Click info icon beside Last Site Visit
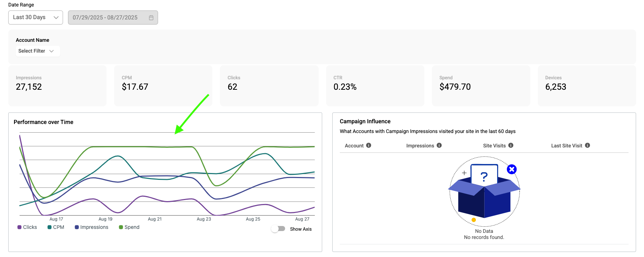Image resolution: width=644 pixels, height=257 pixels. point(587,145)
